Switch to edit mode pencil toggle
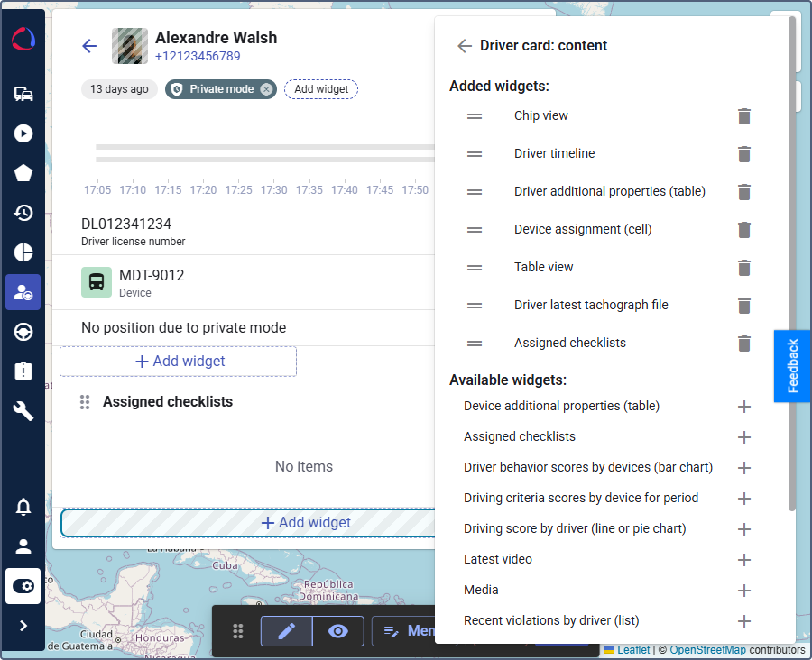This screenshot has height=660, width=812. click(287, 631)
